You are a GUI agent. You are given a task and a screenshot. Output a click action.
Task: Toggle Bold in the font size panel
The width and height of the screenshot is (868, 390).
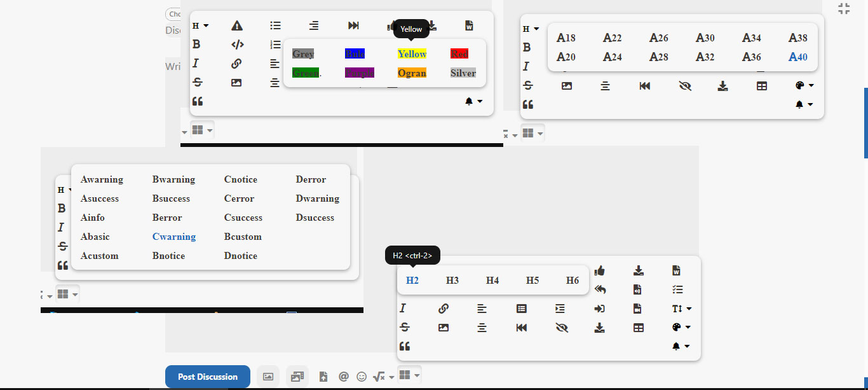[527, 47]
